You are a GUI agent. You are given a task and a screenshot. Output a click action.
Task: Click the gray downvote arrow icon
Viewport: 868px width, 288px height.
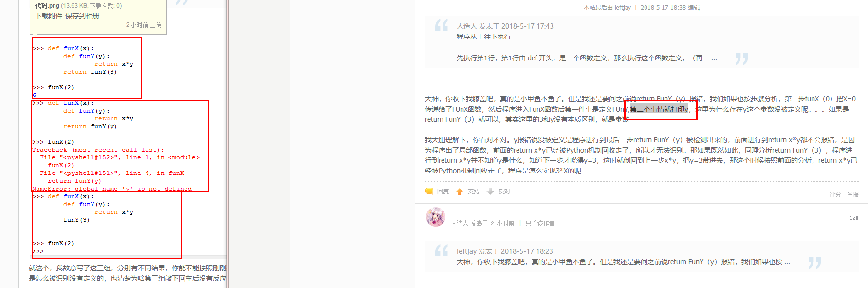tap(490, 192)
